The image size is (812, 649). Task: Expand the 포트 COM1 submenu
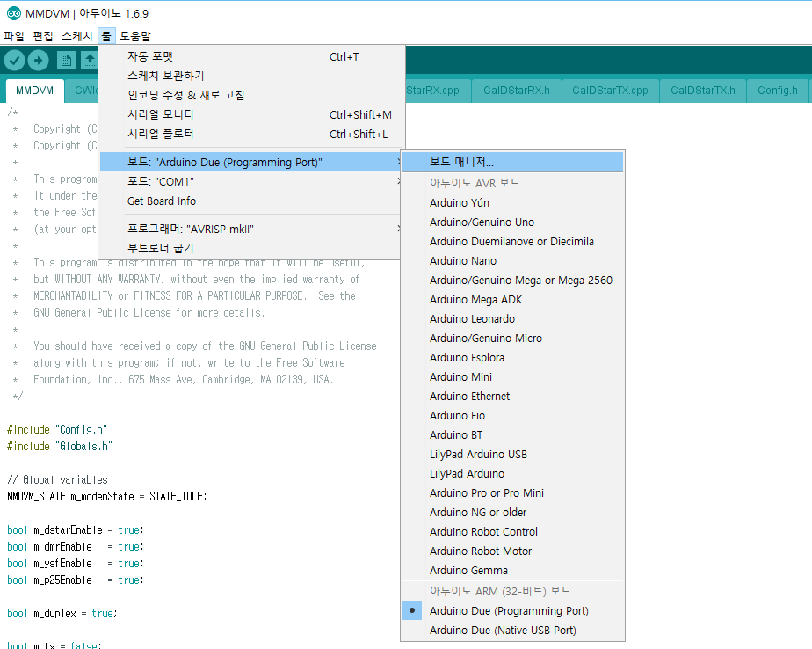point(250,181)
